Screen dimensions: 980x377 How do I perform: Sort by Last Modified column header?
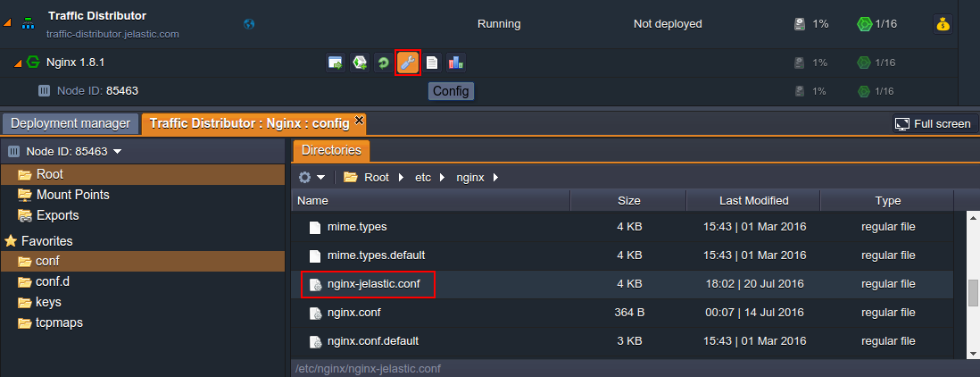(753, 201)
